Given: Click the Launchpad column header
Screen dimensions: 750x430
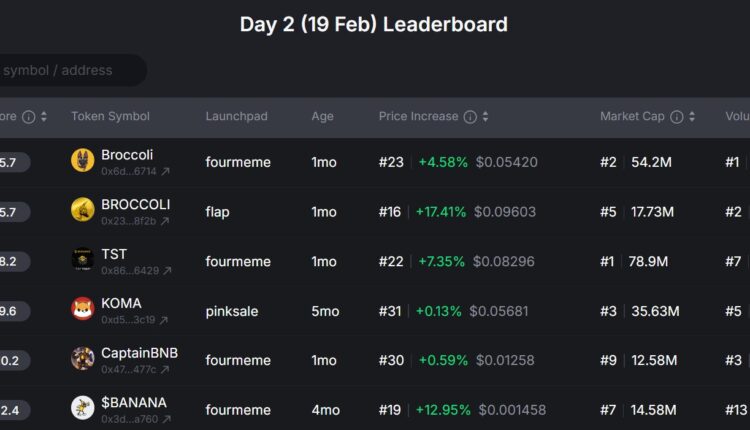Looking at the screenshot, I should click(236, 117).
